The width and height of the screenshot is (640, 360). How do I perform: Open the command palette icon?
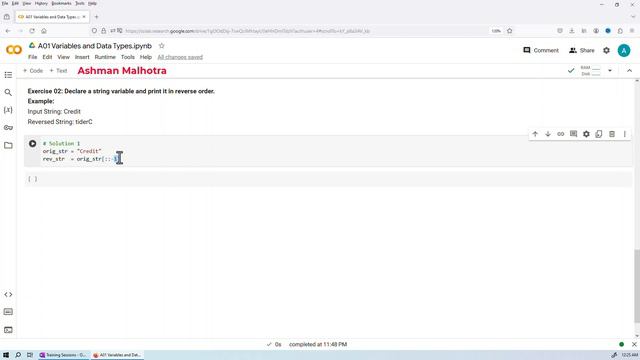(x=8, y=312)
